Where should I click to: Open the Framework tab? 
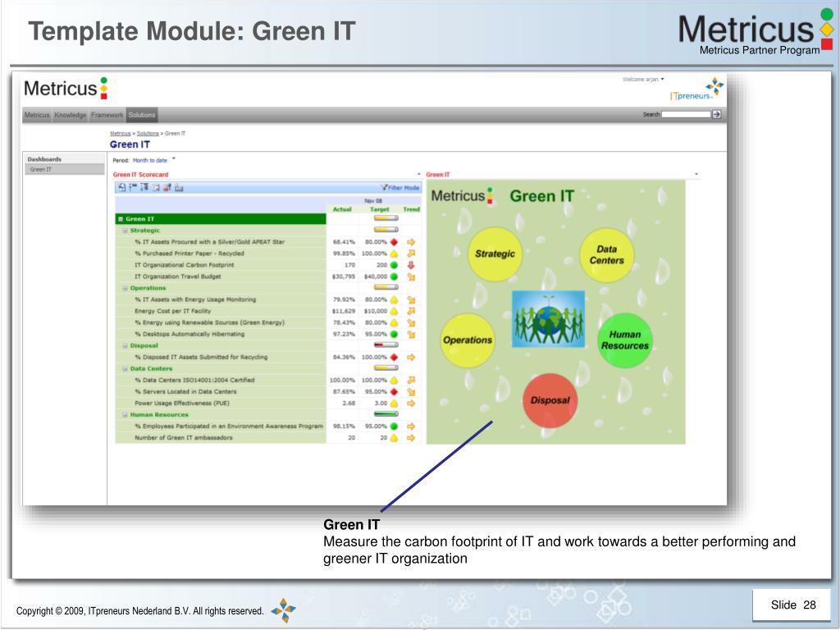[x=107, y=115]
